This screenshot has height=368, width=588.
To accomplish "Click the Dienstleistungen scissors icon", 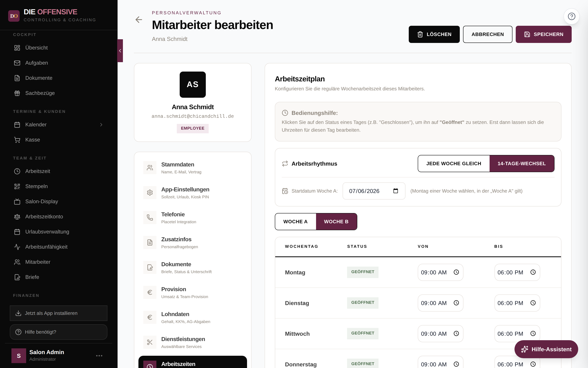I will coord(150,342).
